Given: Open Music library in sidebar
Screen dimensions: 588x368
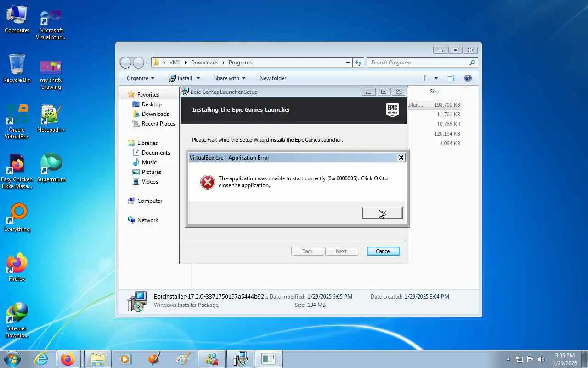Looking at the screenshot, I should [x=149, y=162].
